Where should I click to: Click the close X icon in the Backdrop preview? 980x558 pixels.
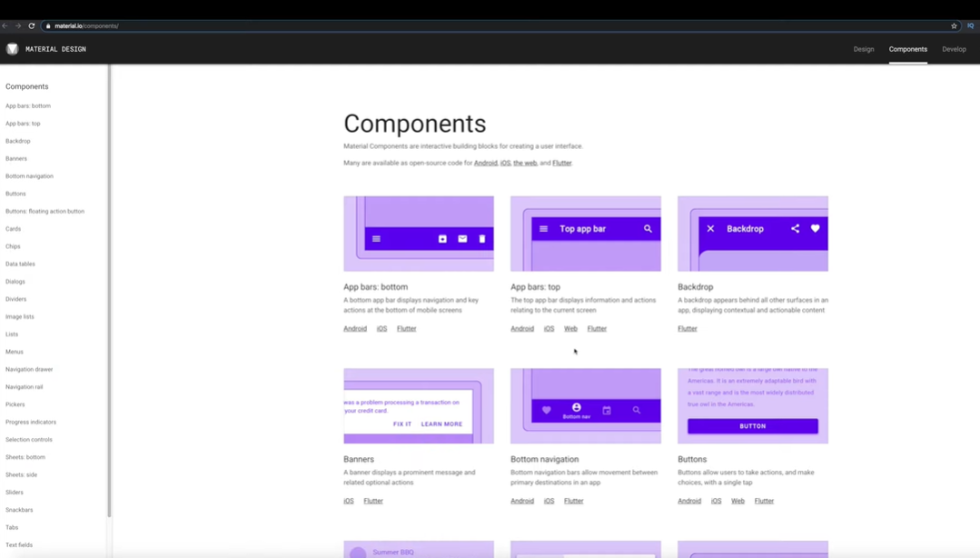coord(710,229)
